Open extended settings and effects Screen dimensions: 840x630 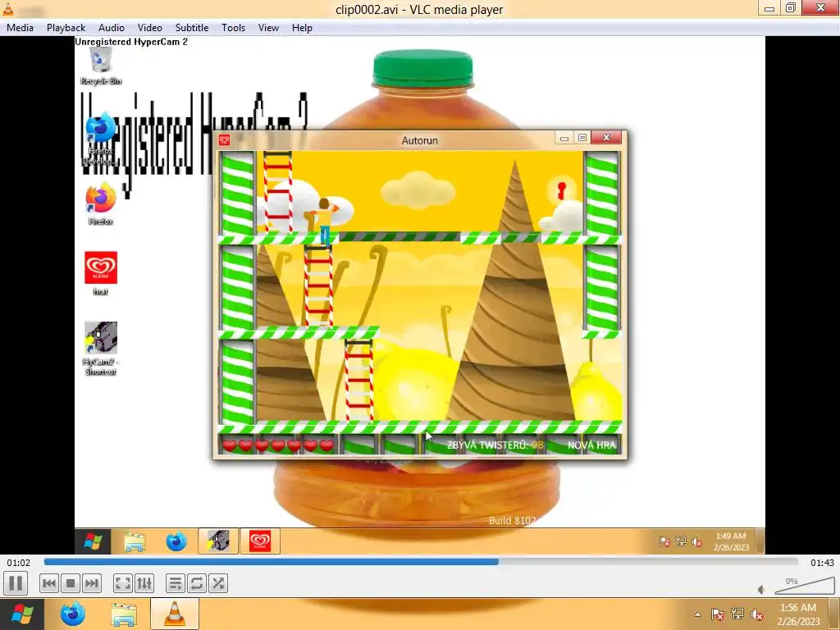[x=144, y=583]
